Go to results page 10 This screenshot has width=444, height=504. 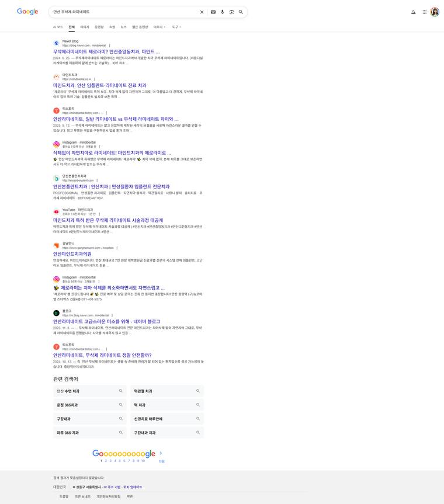point(143,461)
